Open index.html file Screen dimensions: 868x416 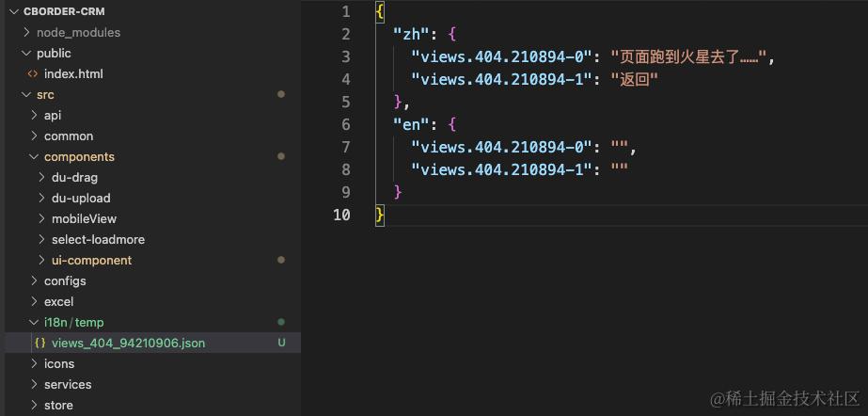73,73
